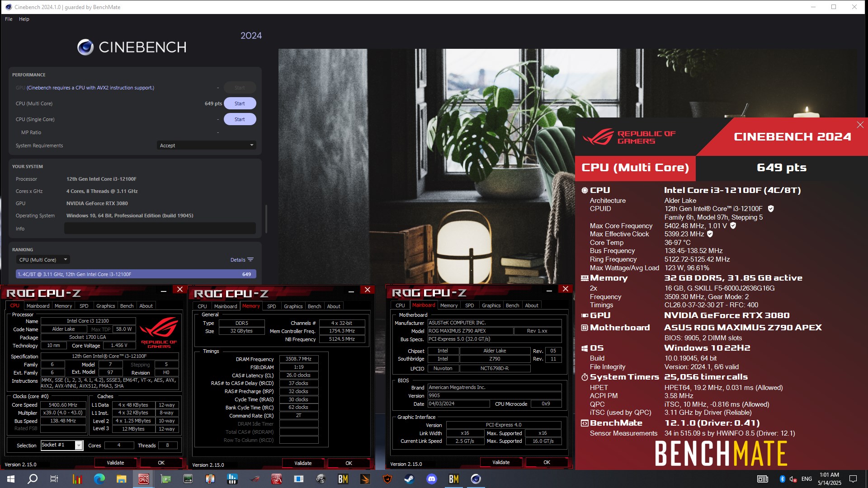Open Graphics tab in the CPU-Z memory timings window

293,306
